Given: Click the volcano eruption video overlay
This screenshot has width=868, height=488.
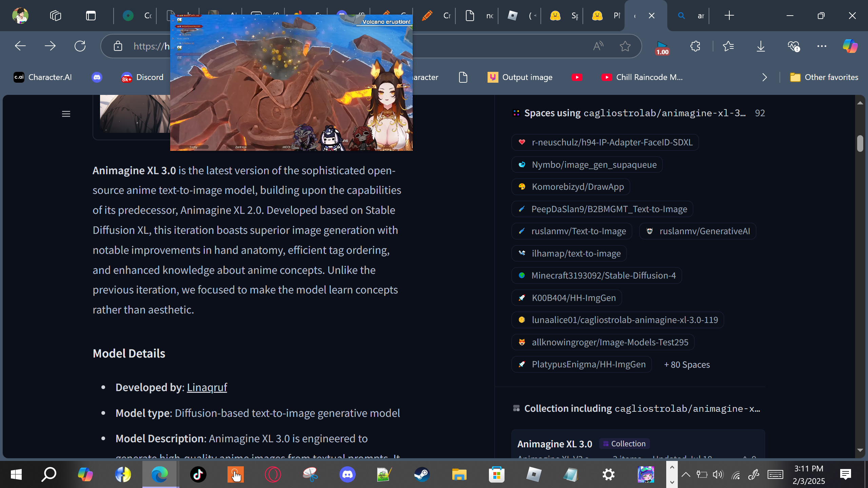Looking at the screenshot, I should coord(291,83).
